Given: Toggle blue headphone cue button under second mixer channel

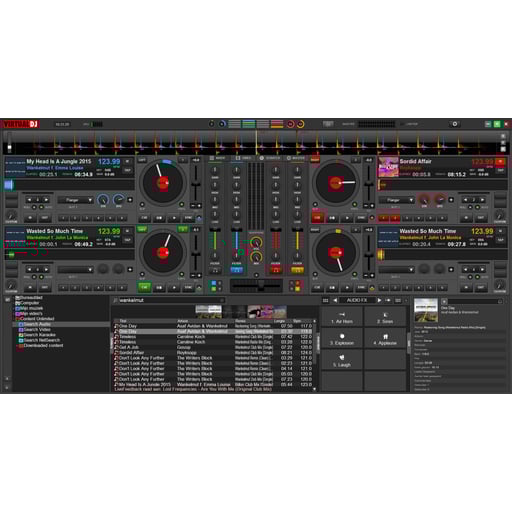Looking at the screenshot, I should (x=237, y=270).
